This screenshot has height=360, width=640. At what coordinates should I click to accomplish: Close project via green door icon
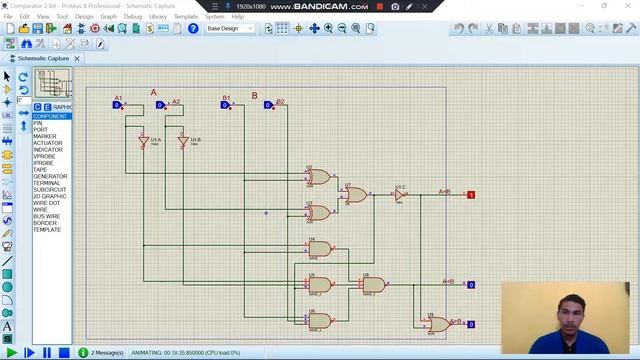pos(51,29)
